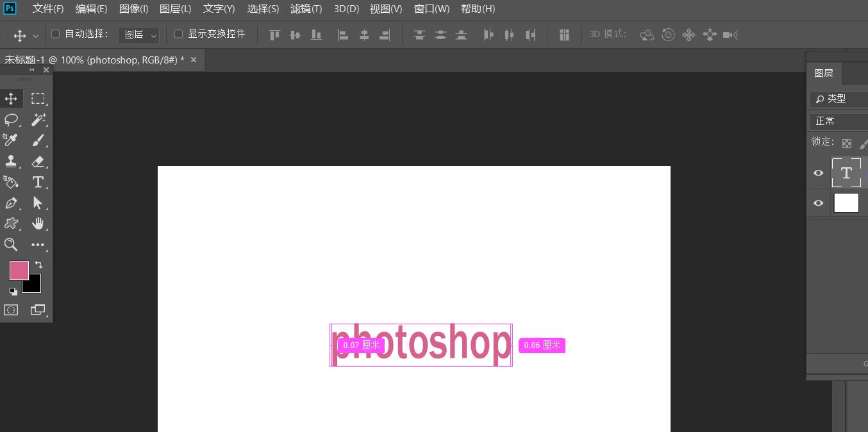Toggle Quick Mask mode
The width and height of the screenshot is (868, 432).
coord(11,310)
